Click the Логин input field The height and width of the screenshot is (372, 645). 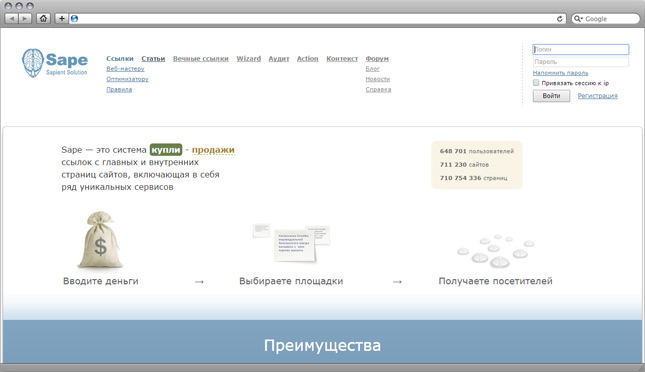pos(581,49)
